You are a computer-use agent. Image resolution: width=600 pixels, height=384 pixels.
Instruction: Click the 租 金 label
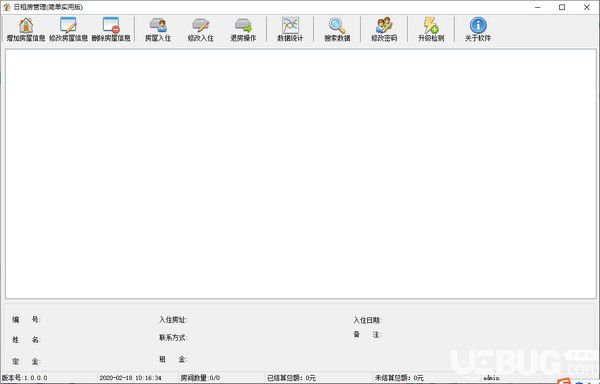[173, 359]
